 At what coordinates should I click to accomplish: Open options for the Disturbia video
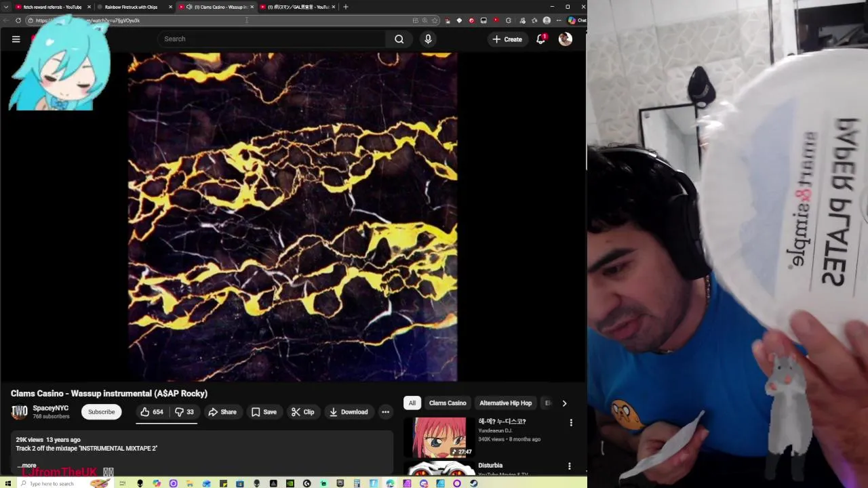(x=570, y=466)
